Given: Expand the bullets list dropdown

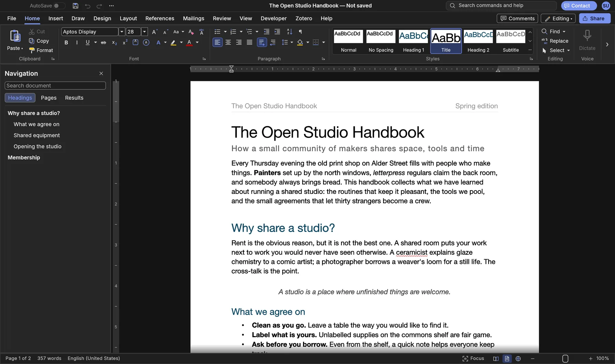Looking at the screenshot, I should [x=225, y=32].
